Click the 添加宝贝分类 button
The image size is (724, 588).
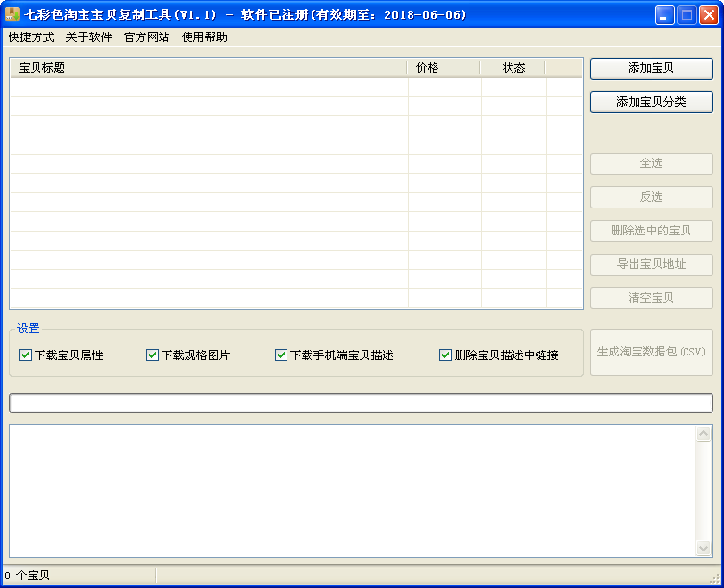click(x=652, y=102)
